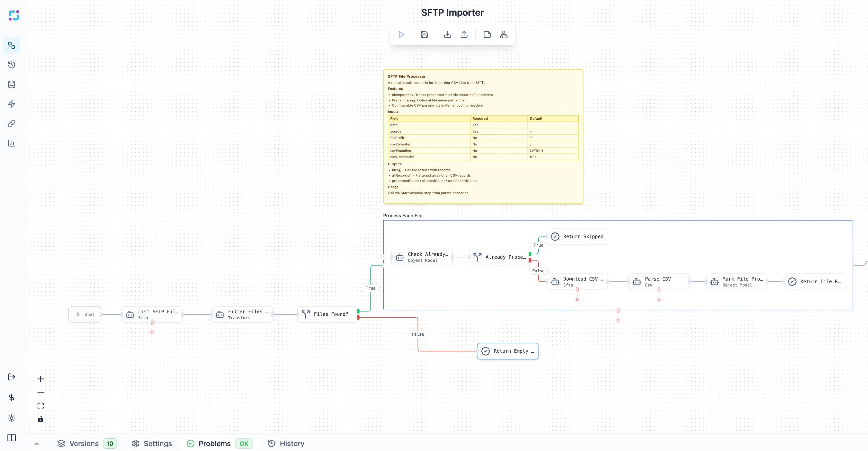Zoom in using the plus control

[x=40, y=378]
